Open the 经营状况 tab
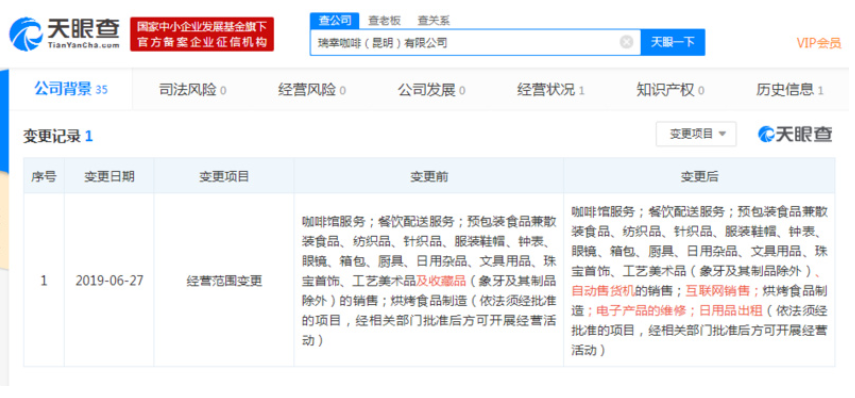 (x=551, y=90)
